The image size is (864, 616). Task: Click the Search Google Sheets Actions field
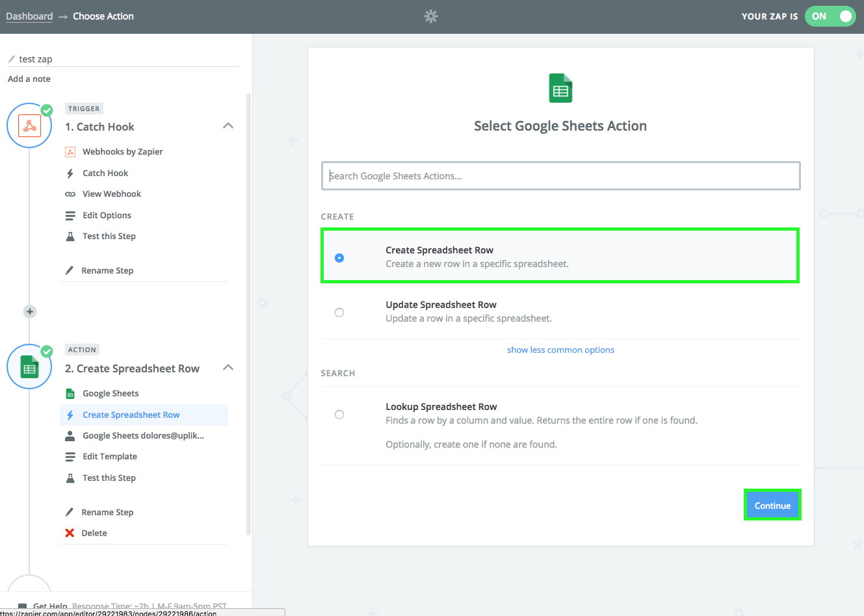pyautogui.click(x=560, y=176)
